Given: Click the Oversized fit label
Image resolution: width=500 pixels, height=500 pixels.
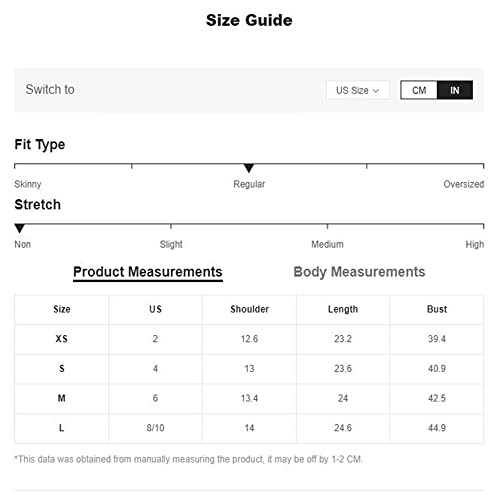Looking at the screenshot, I should coord(463,184).
